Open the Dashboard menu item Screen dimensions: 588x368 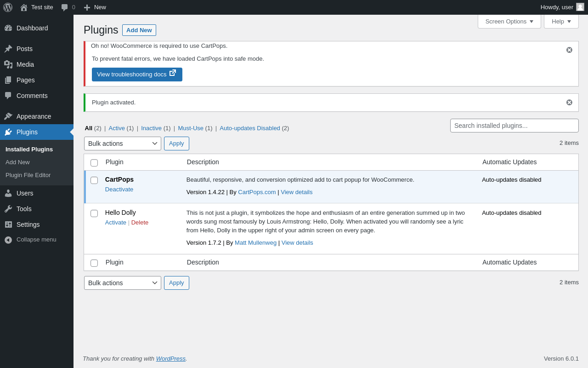pyautogui.click(x=32, y=28)
